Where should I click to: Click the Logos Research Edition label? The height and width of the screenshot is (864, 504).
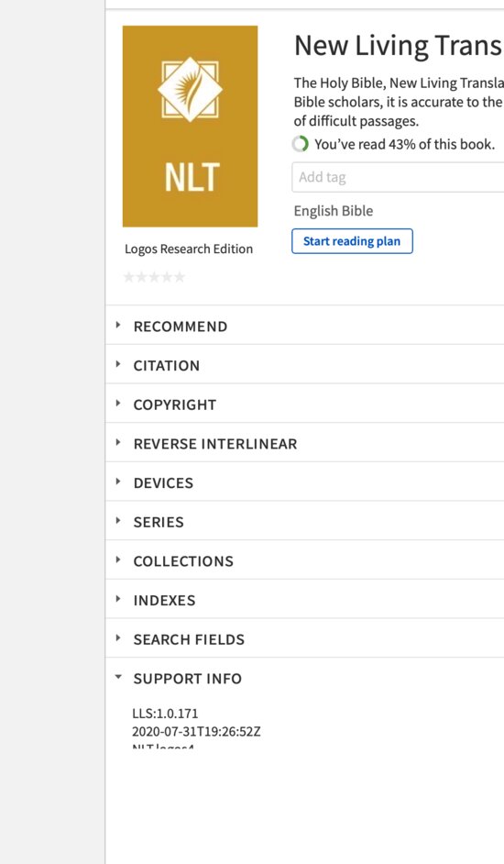(x=189, y=249)
